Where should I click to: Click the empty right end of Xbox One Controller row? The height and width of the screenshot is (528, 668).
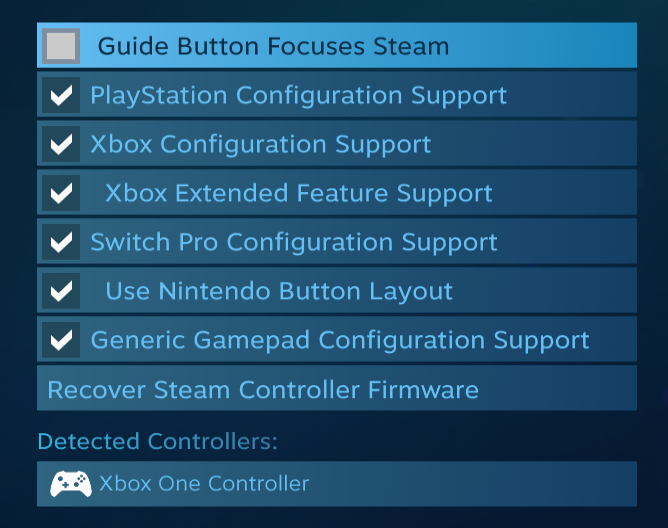pos(560,484)
